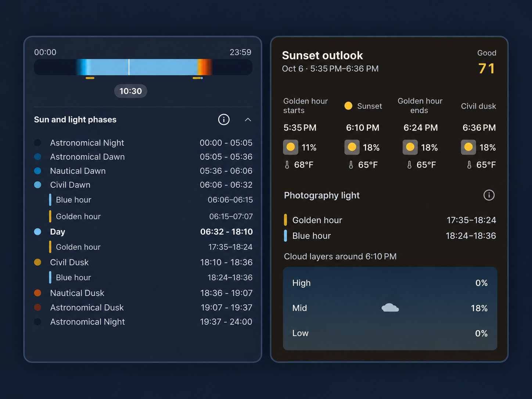Click the gold dot beside Civil Dusk
Viewport: 532px width, 399px height.
tap(37, 262)
